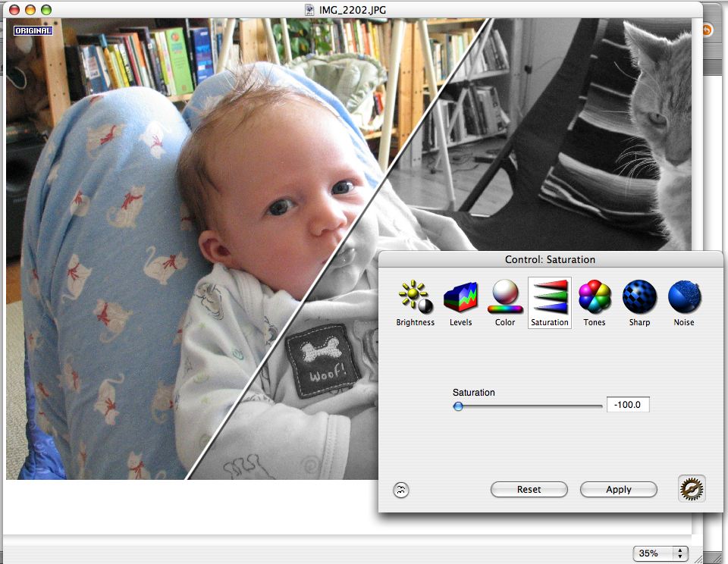This screenshot has height=564, width=728.
Task: Click the Saturation slider track
Action: tap(528, 406)
